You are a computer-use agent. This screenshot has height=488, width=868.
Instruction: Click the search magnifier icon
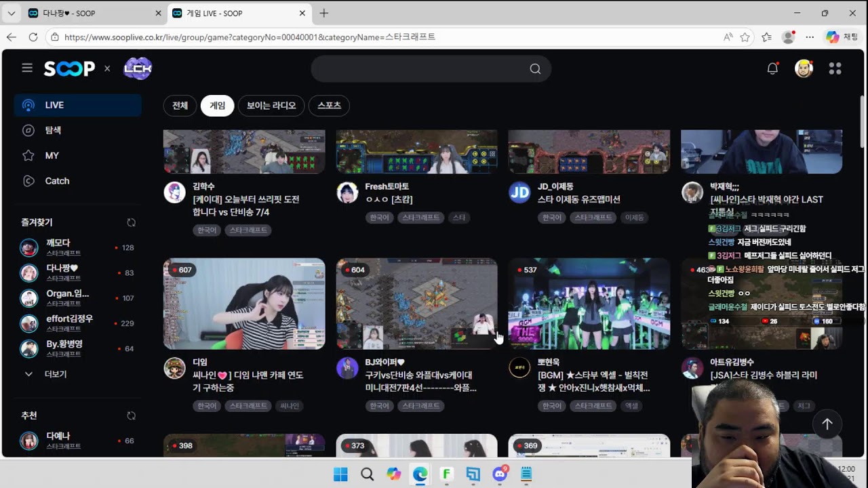click(535, 68)
